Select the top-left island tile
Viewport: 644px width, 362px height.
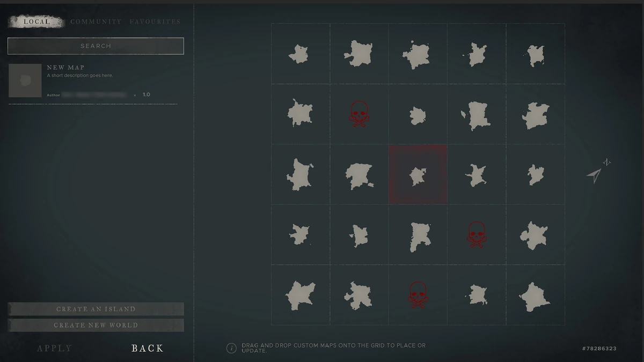(301, 54)
